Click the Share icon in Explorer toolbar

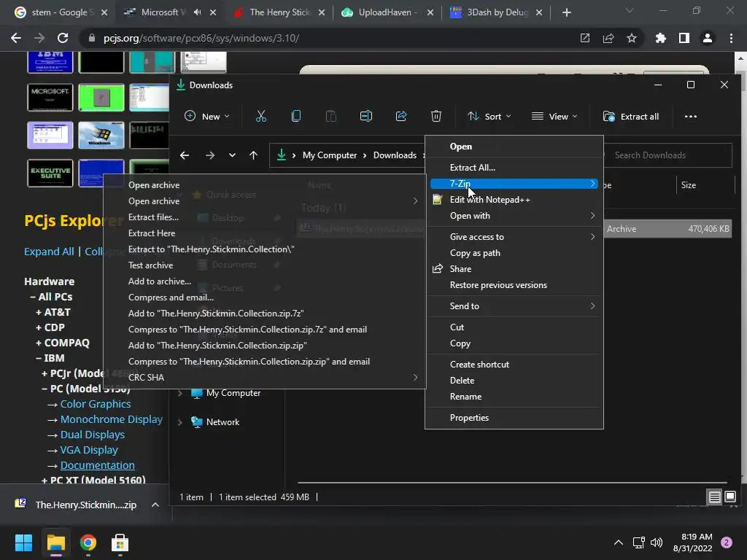[x=401, y=116]
